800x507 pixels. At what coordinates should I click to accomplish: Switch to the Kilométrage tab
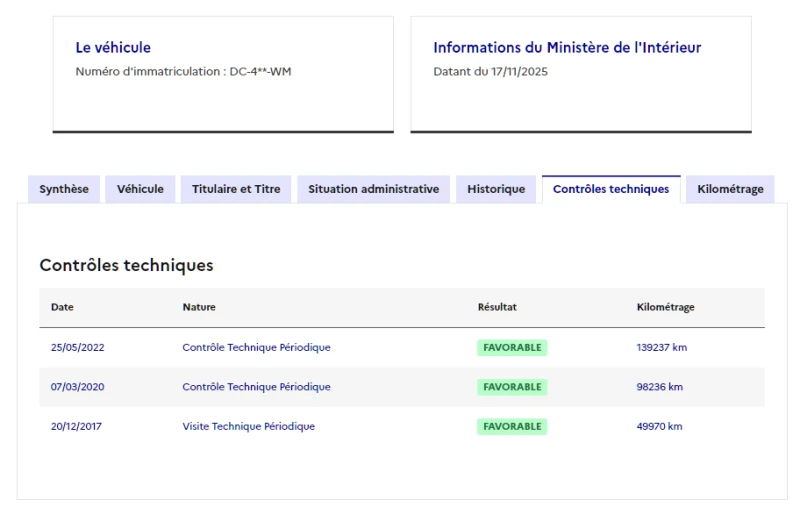point(730,189)
